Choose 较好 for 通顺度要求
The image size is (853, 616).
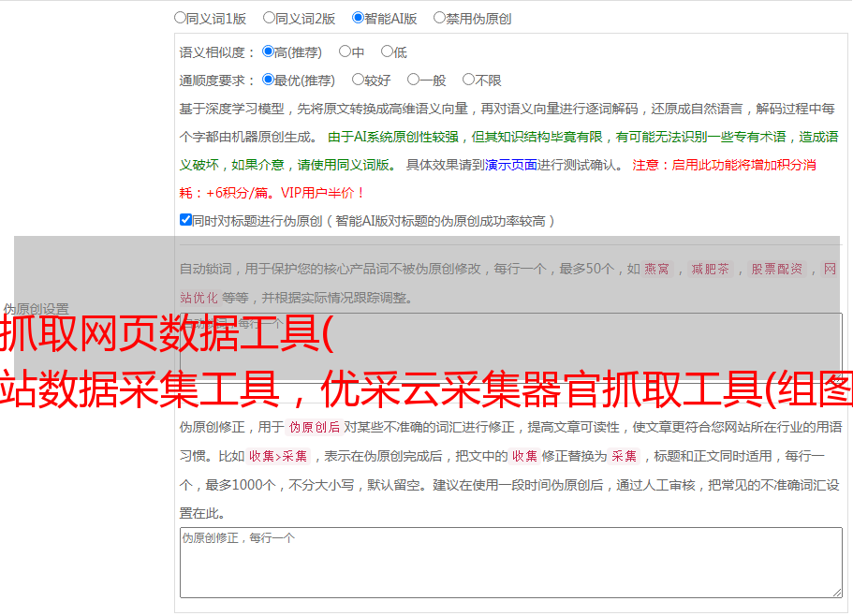click(358, 80)
